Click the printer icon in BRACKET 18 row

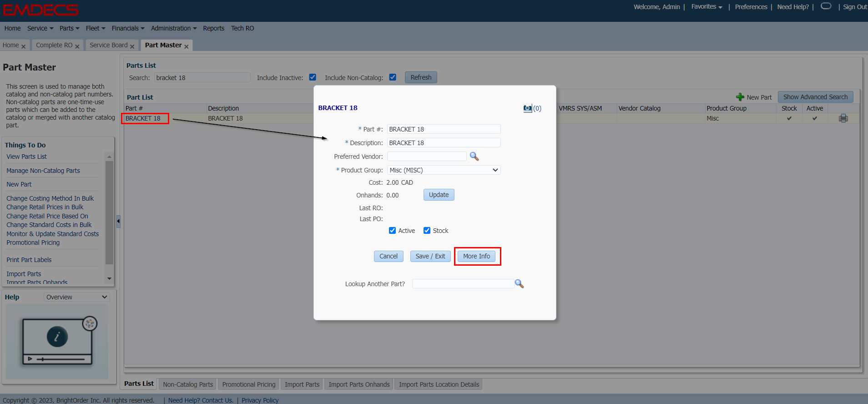[843, 118]
